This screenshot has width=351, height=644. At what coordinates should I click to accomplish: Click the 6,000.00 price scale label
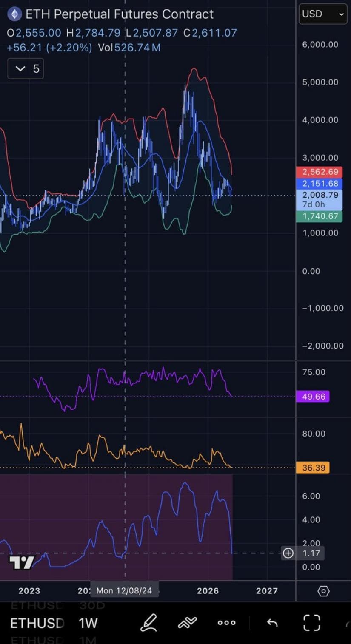[x=320, y=44]
